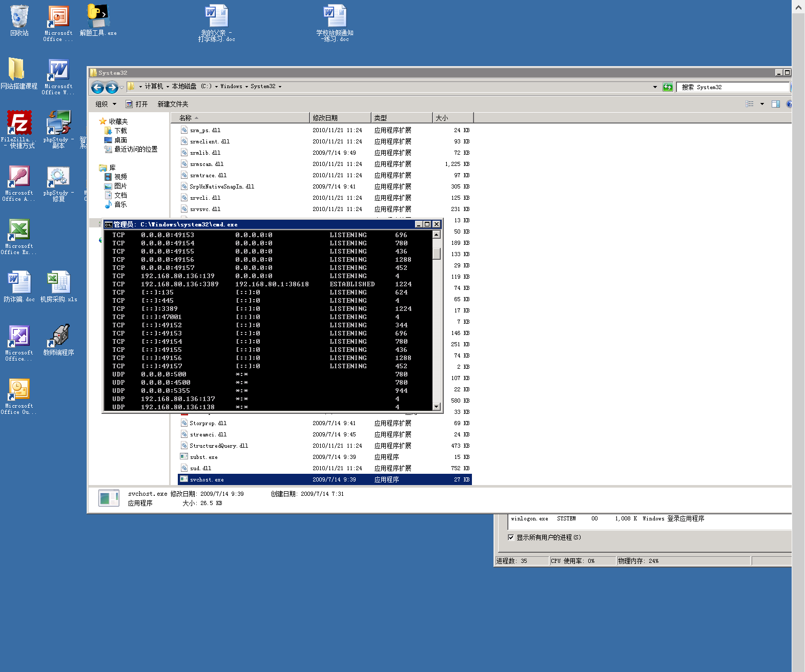Sort by 大小 column header

click(453, 118)
